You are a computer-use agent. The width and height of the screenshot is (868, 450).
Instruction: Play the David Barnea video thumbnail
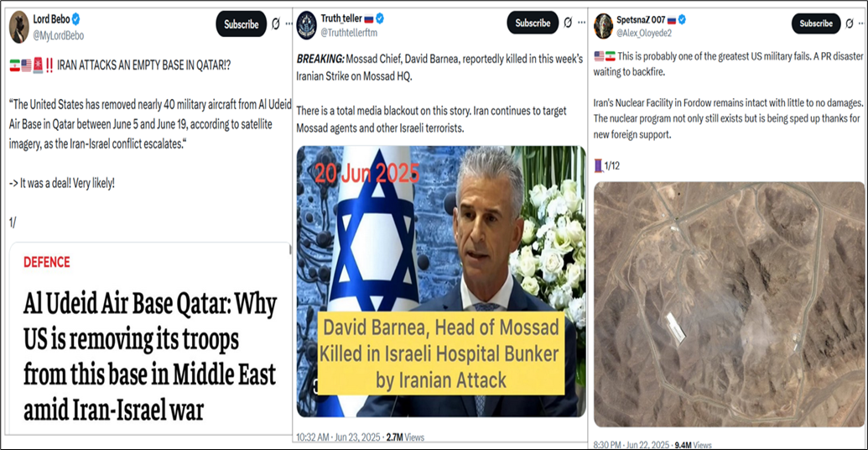click(440, 281)
